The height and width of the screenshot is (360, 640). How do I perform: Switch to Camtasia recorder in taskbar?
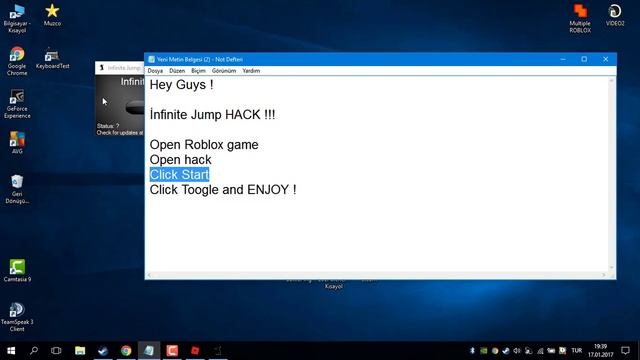tap(172, 351)
